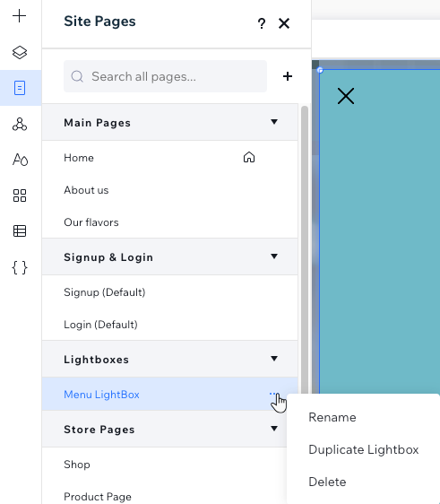
Task: Choose Duplicate Lightbox from the menu
Action: [x=364, y=449]
